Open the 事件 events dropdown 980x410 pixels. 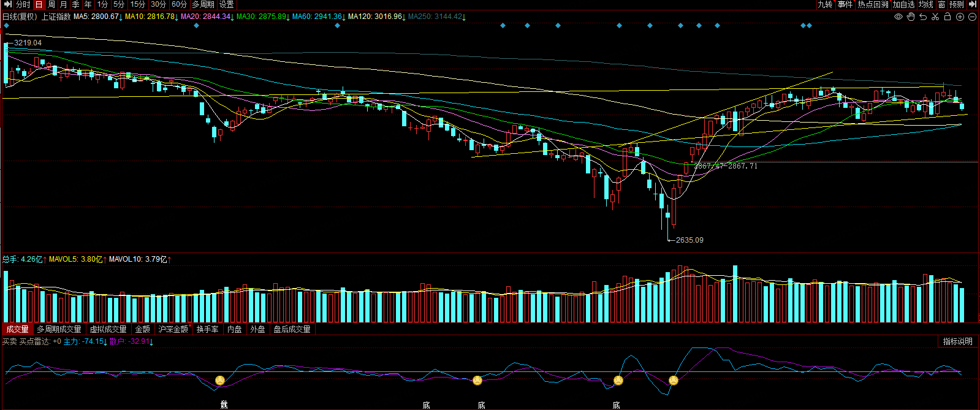click(845, 4)
